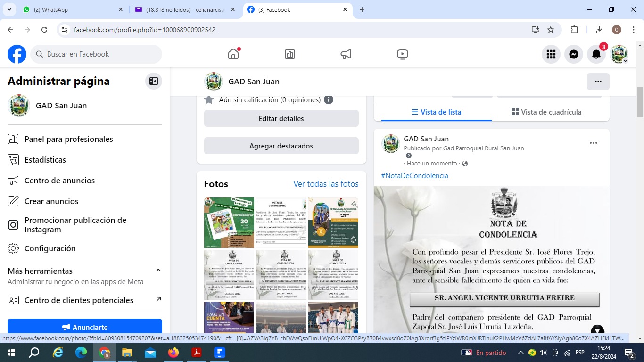
Task: Open notifications bell icon
Action: pos(596,54)
